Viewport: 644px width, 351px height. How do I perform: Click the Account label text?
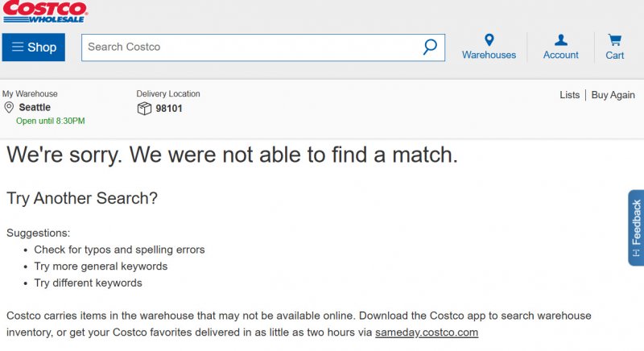point(560,56)
